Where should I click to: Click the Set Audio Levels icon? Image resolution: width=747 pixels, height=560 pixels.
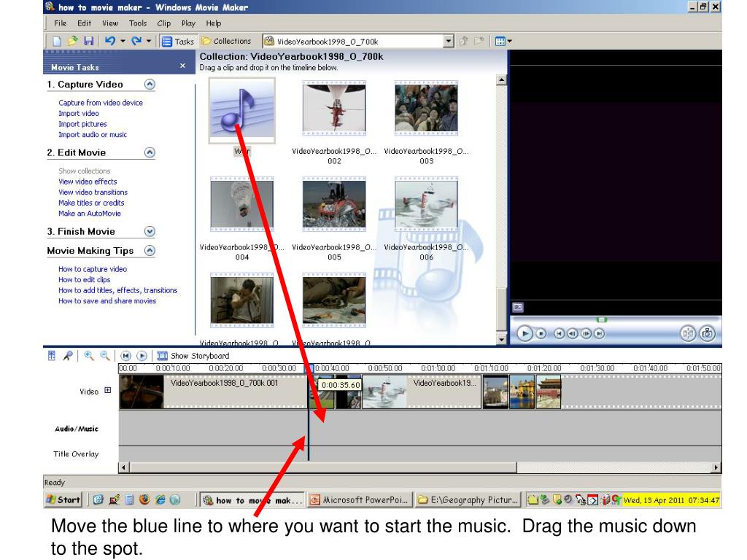52,356
